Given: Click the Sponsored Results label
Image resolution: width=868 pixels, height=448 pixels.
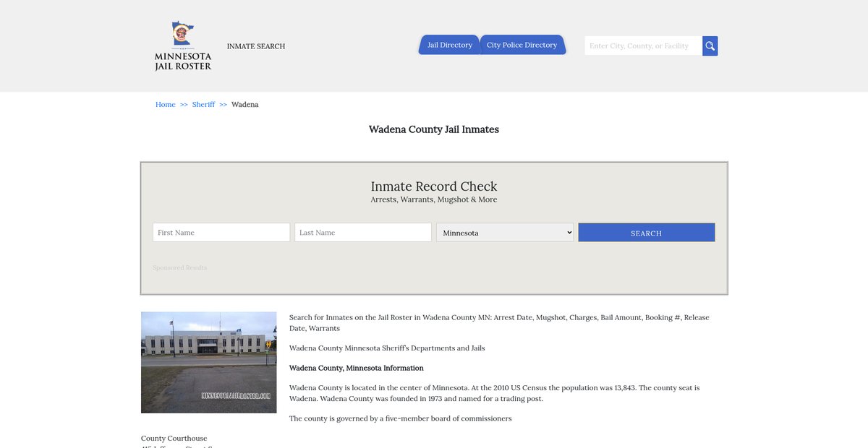Looking at the screenshot, I should pos(179,268).
